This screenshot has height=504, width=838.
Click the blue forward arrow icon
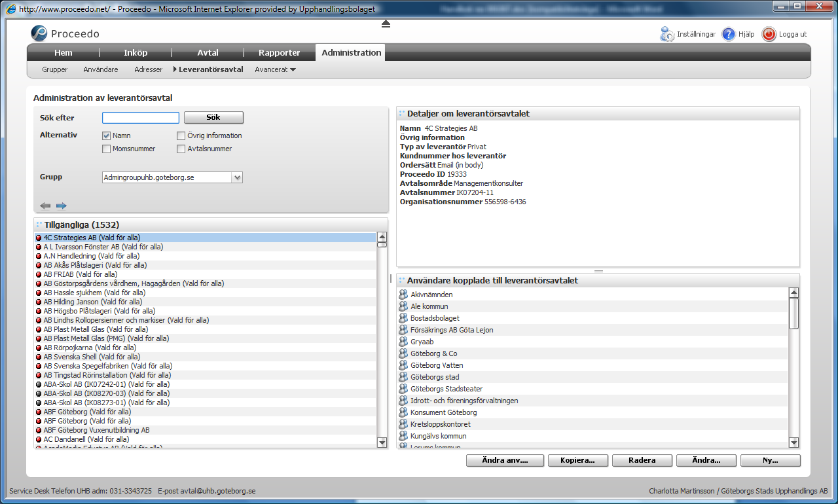click(x=61, y=206)
